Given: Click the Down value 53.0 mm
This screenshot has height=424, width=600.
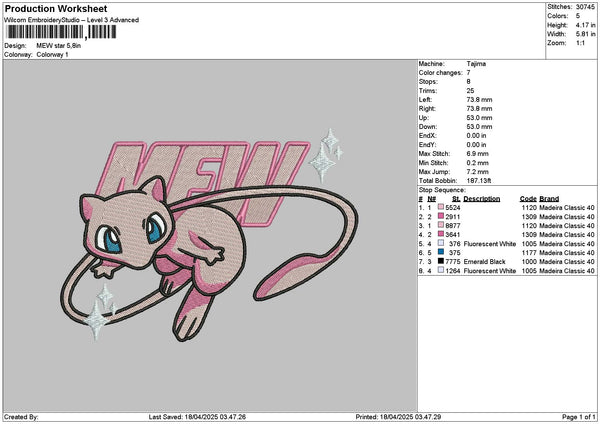Looking at the screenshot, I should coord(479,127).
